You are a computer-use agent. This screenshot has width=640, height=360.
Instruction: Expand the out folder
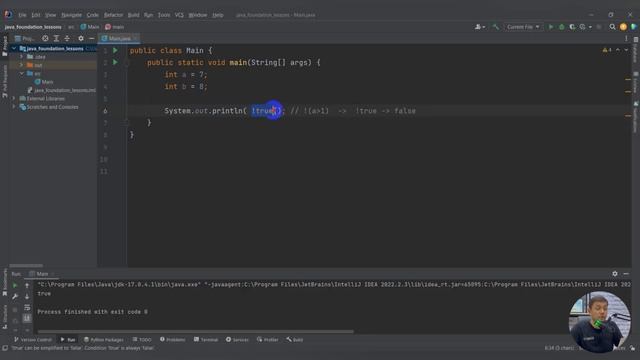click(22, 65)
